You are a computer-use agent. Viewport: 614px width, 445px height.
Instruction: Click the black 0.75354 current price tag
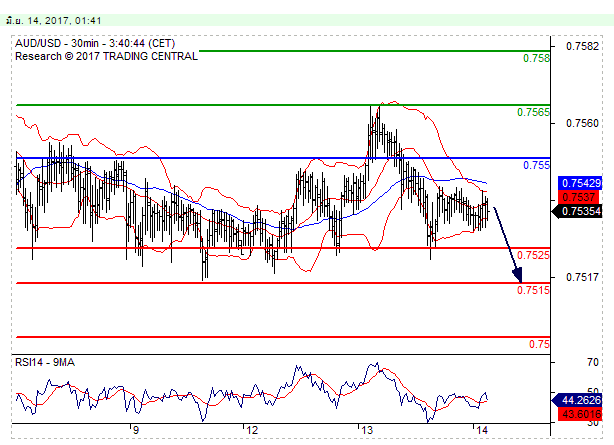click(576, 212)
